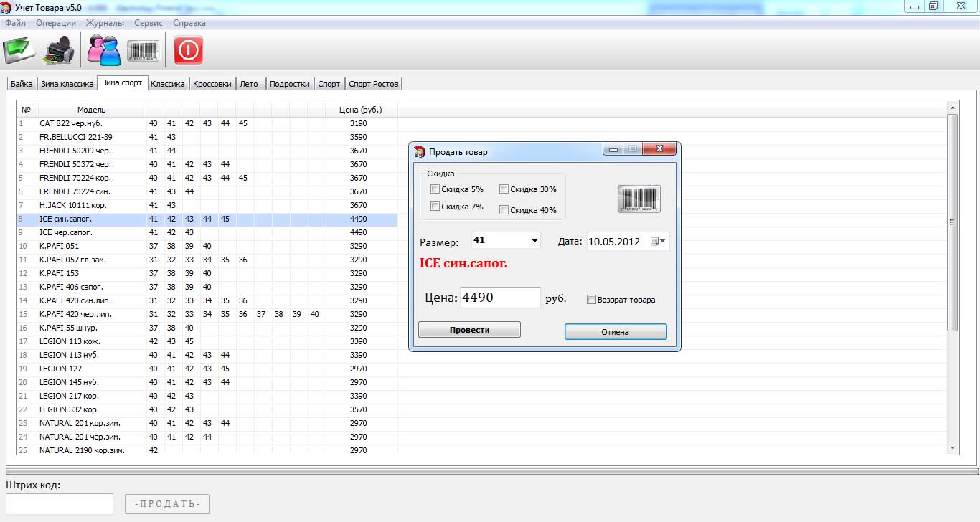
Task: Click the barcode scanner toolbar icon
Action: click(x=143, y=51)
